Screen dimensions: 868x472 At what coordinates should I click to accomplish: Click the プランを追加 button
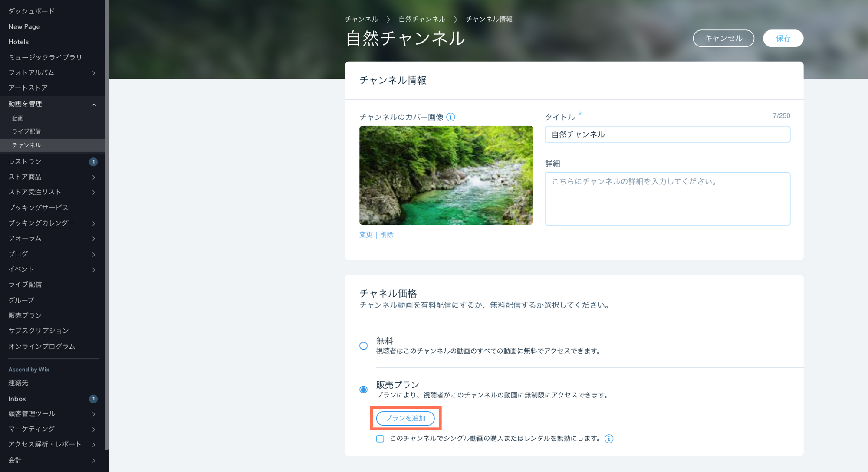click(x=405, y=418)
